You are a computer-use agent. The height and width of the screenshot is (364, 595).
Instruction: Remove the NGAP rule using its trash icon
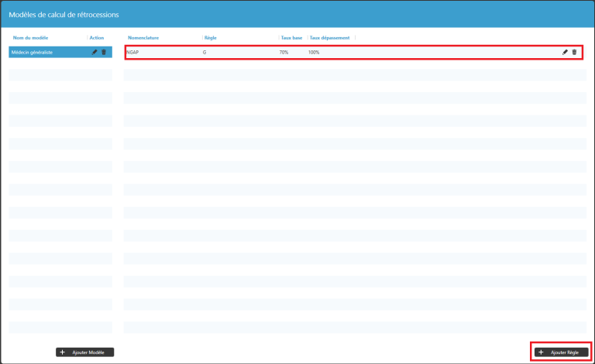click(574, 52)
